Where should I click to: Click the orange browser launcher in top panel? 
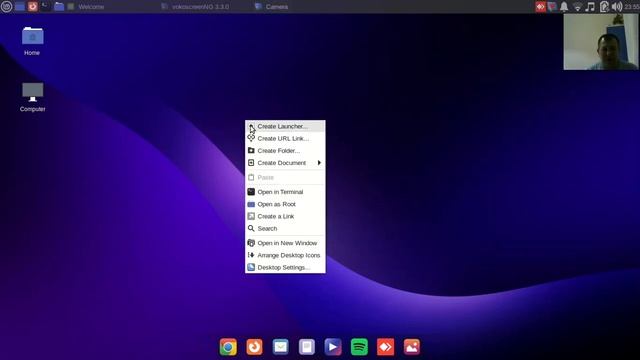(x=33, y=7)
